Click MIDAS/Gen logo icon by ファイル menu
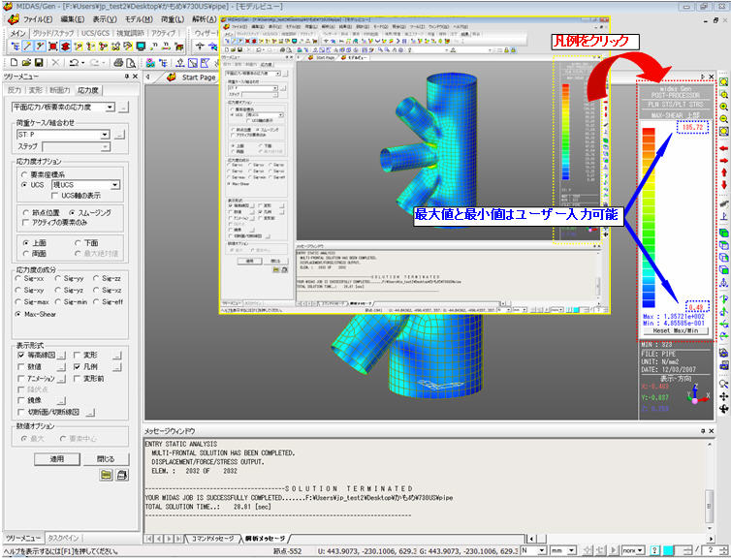This screenshot has width=731, height=560. pos(13,19)
